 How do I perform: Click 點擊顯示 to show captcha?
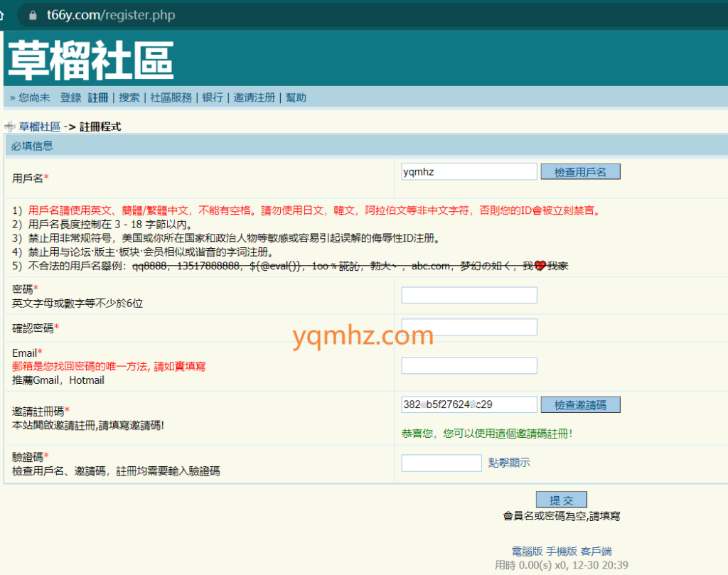(x=509, y=463)
